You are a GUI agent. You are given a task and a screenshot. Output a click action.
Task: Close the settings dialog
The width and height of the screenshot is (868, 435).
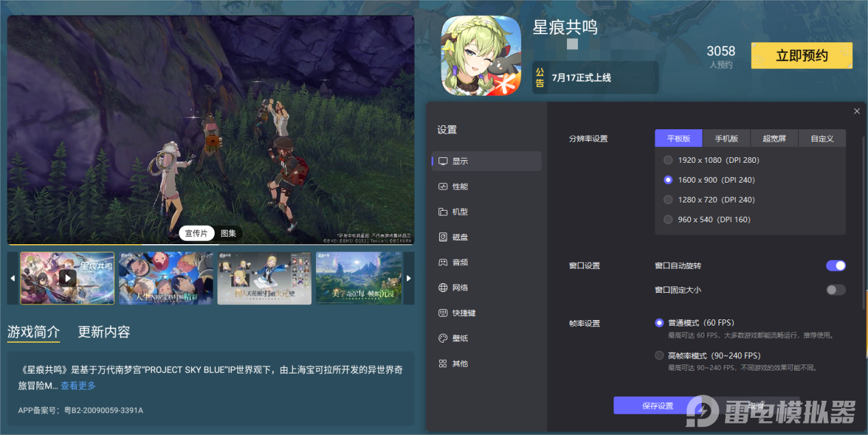(857, 111)
